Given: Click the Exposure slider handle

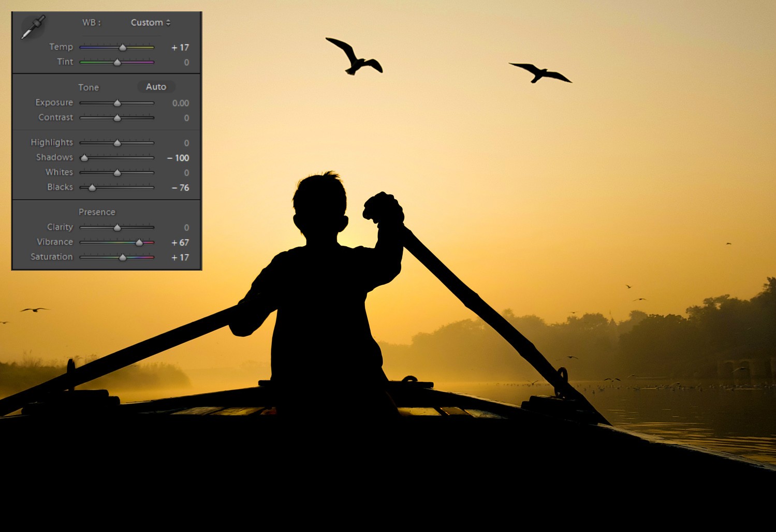Looking at the screenshot, I should point(117,102).
